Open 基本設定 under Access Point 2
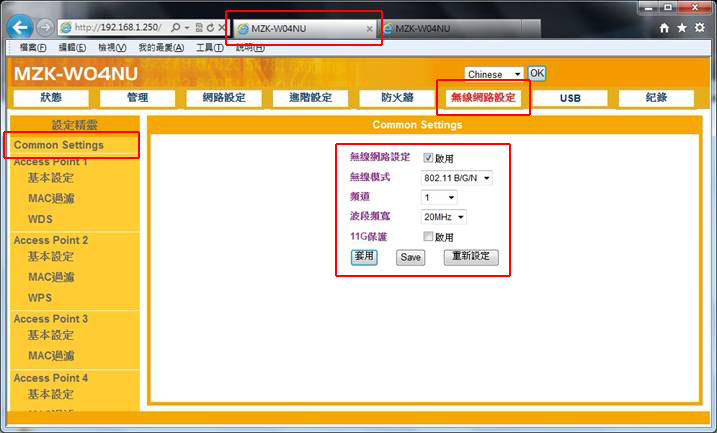The image size is (717, 433). pos(51,257)
